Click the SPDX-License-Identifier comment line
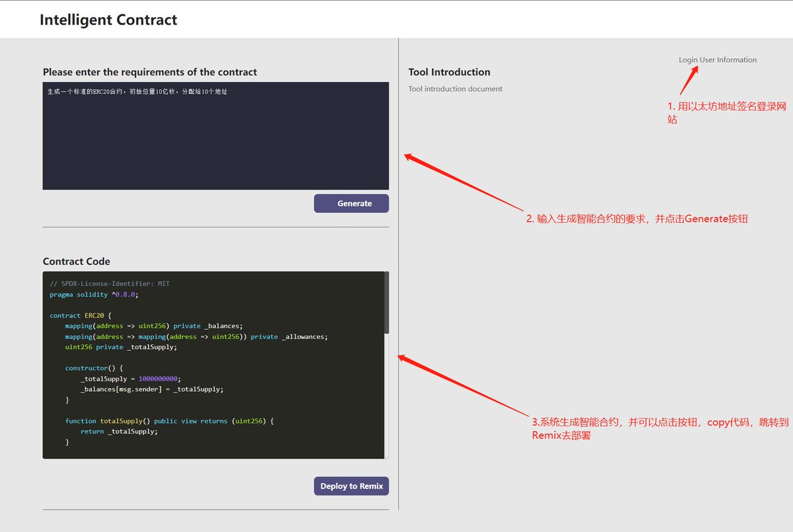Screen dimensions: 793x532 coord(107,283)
